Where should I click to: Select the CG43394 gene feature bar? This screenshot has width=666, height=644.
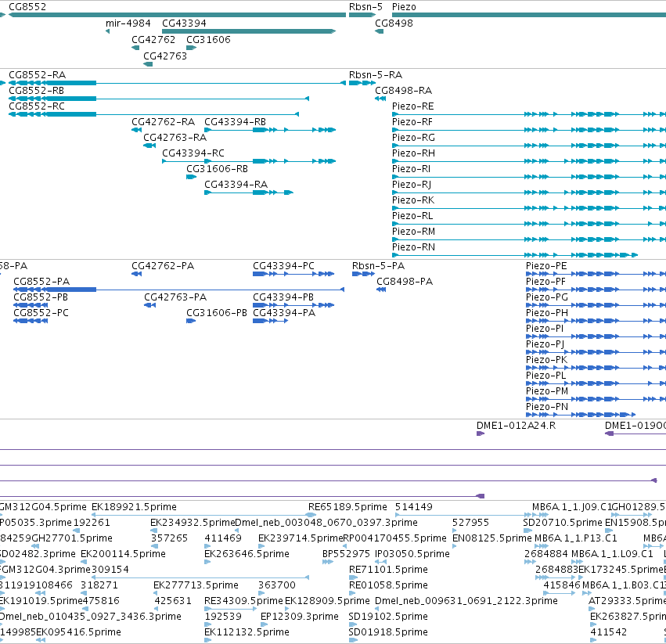(249, 31)
